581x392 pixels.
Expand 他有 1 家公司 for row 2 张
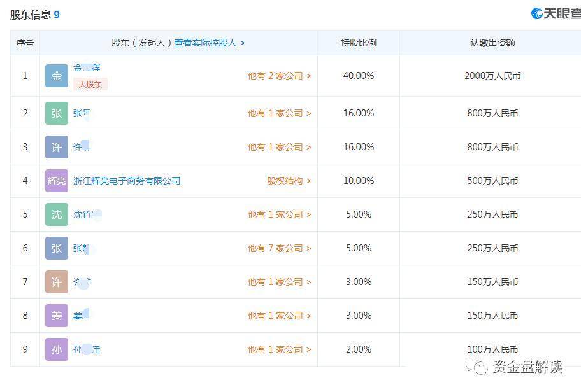(280, 113)
